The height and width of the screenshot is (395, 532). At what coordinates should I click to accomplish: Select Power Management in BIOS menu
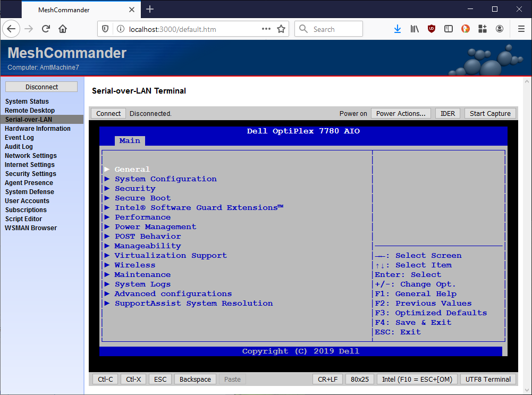[155, 226]
